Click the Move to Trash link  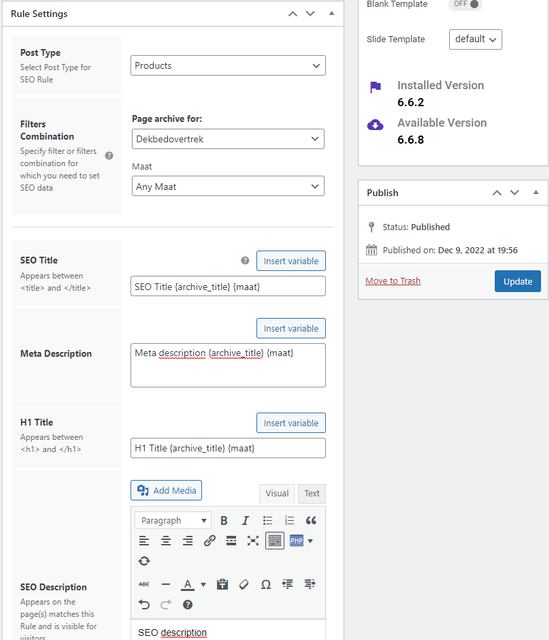click(x=393, y=281)
